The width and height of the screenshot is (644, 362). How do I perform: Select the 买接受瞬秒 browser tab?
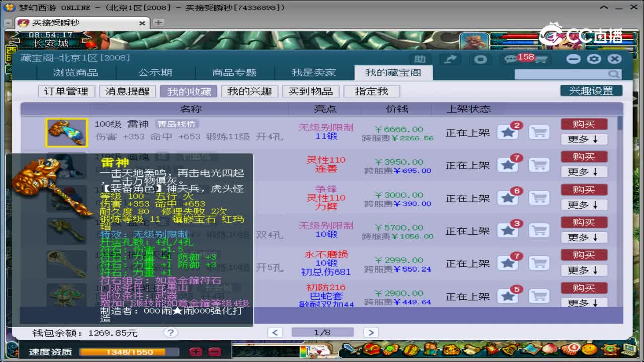pos(82,23)
